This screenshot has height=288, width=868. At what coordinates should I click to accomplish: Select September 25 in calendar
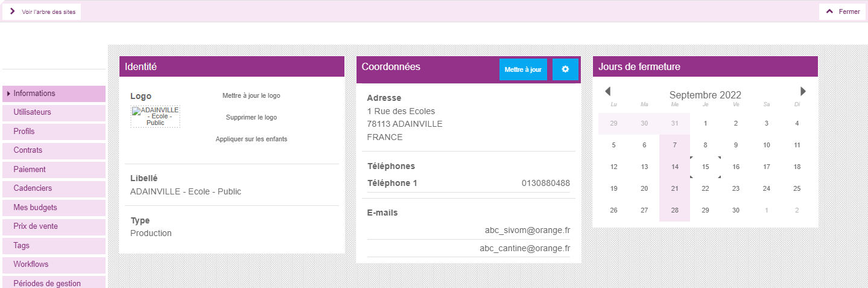pos(797,188)
